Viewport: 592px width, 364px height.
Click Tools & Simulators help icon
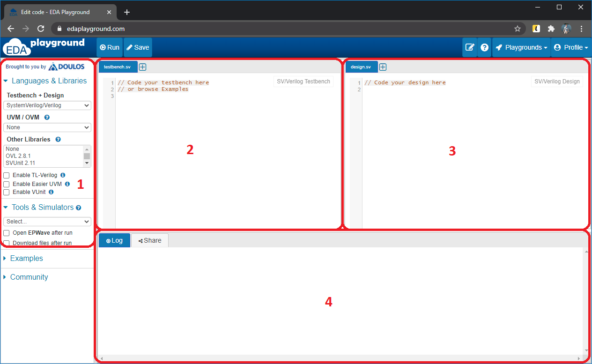tap(79, 208)
